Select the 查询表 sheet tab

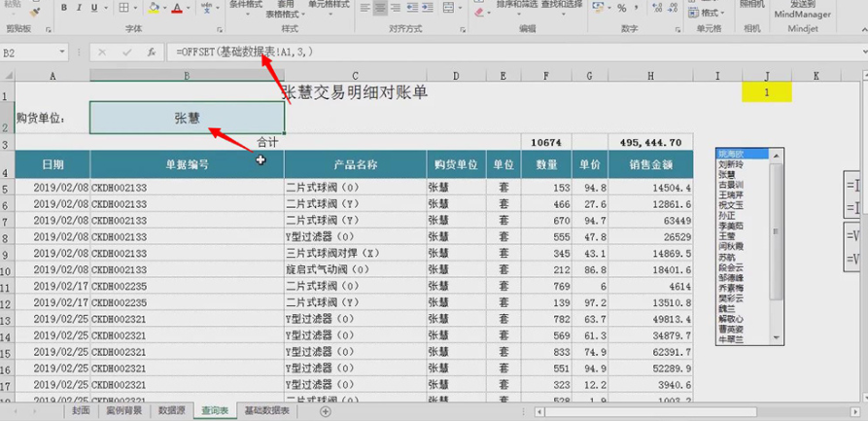click(215, 411)
